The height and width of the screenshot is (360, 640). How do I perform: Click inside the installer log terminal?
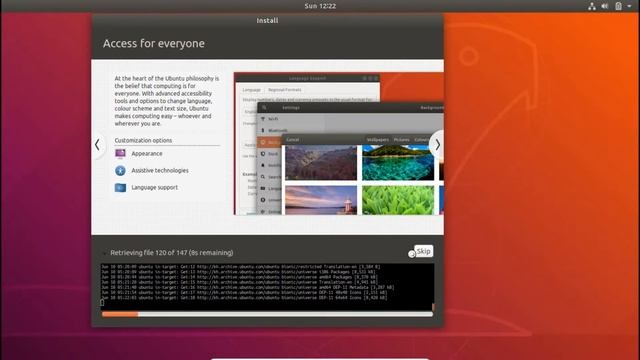pos(267,287)
